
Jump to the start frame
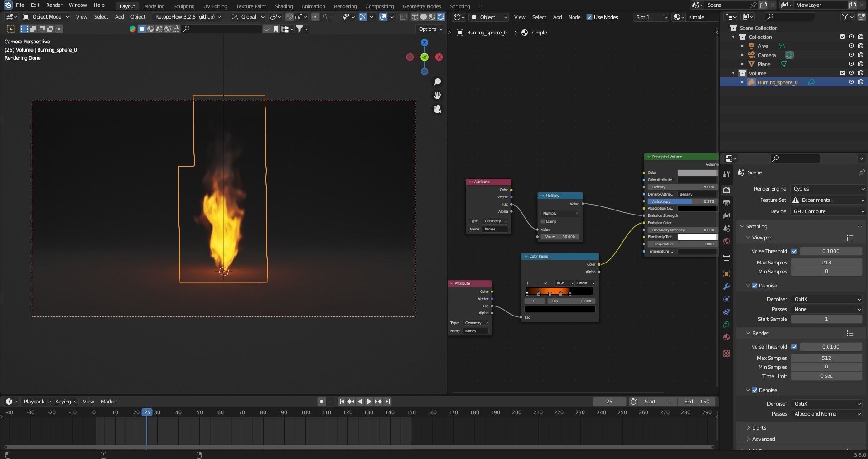click(x=342, y=402)
